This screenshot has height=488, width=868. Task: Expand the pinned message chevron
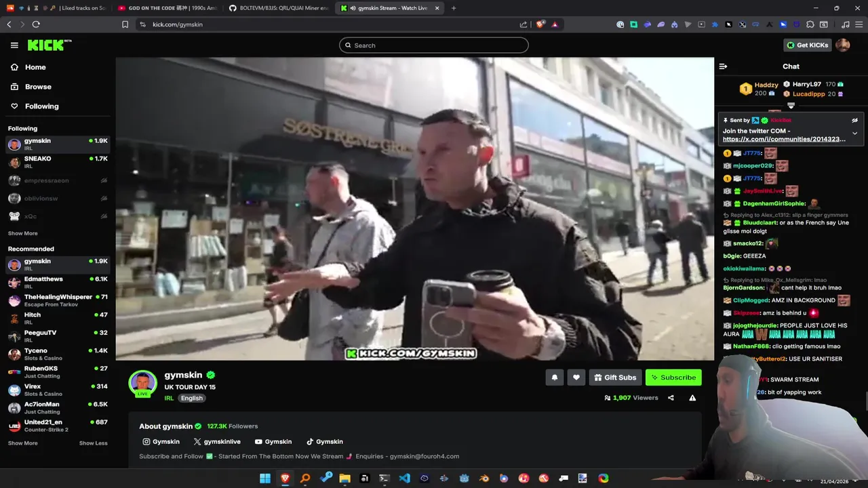(x=854, y=134)
